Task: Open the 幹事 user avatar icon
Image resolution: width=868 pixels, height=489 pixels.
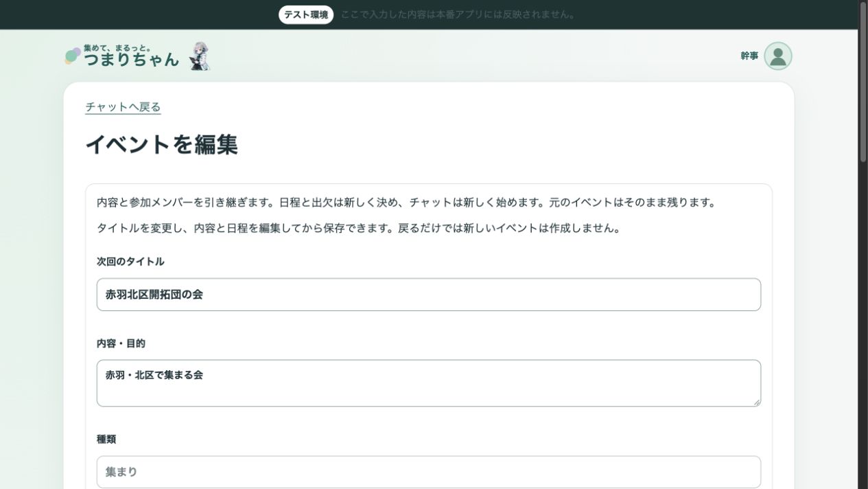Action: pyautogui.click(x=777, y=56)
